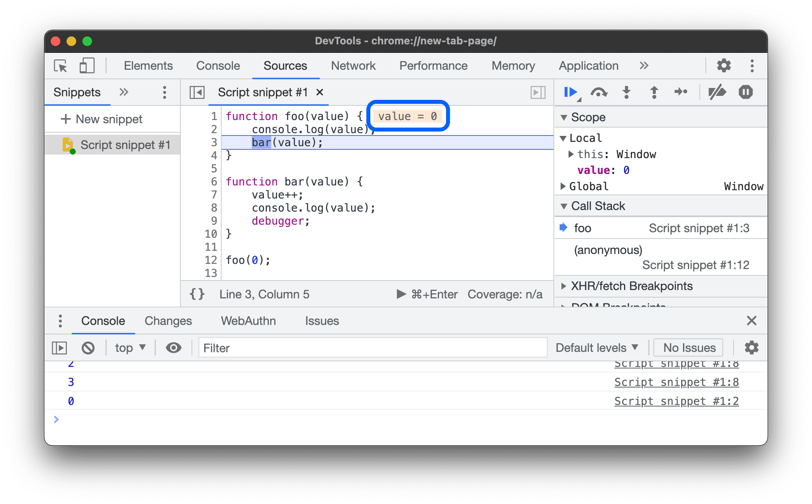Click the top frame selector dropdown
The image size is (812, 504).
(129, 347)
